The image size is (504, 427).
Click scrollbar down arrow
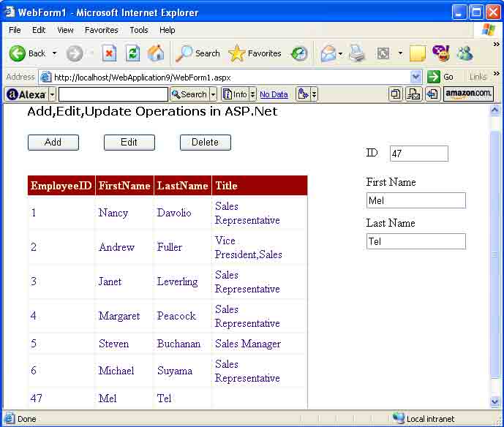coord(495,401)
